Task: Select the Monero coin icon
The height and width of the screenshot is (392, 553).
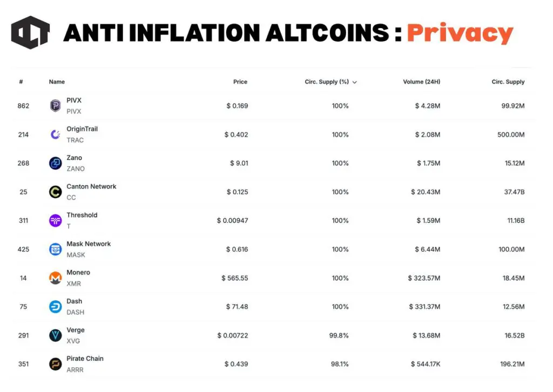Action: (55, 278)
